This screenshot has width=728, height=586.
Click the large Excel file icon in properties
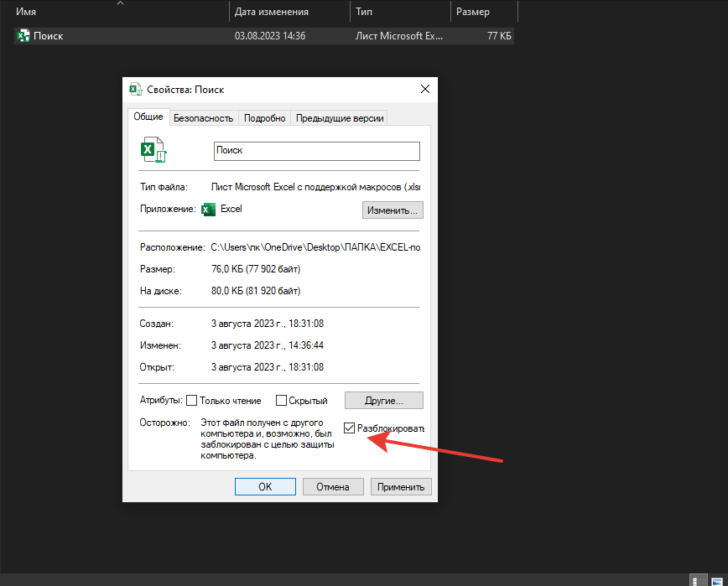[153, 149]
